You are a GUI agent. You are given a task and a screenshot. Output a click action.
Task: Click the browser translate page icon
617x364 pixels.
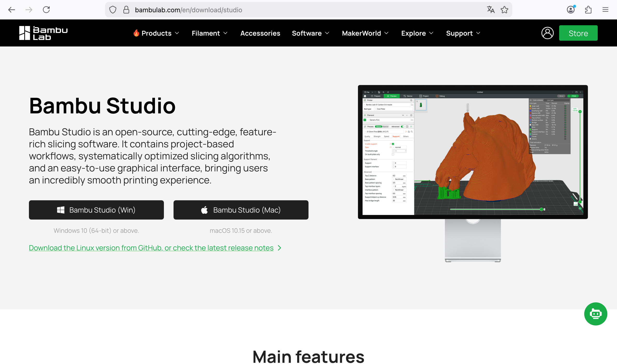click(x=490, y=10)
